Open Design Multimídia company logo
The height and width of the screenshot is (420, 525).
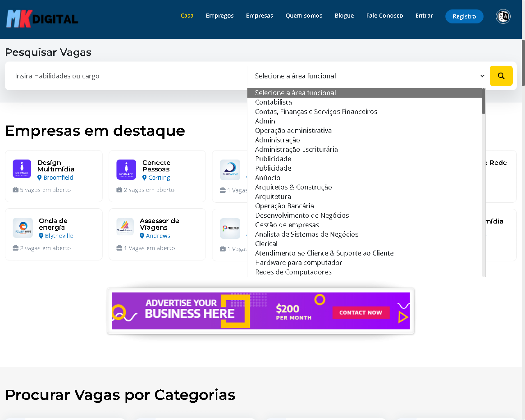coord(22,169)
